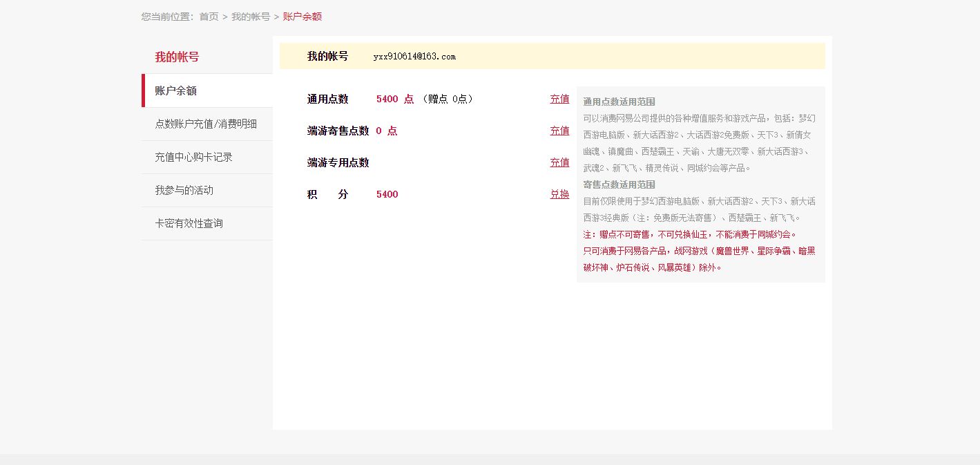
Task: Click 充值 link for 通用点数
Action: 559,99
